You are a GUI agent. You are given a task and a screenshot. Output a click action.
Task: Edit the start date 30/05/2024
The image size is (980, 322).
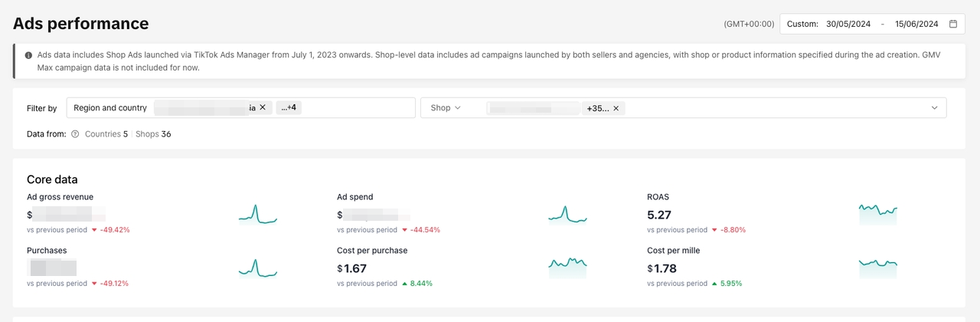(848, 24)
